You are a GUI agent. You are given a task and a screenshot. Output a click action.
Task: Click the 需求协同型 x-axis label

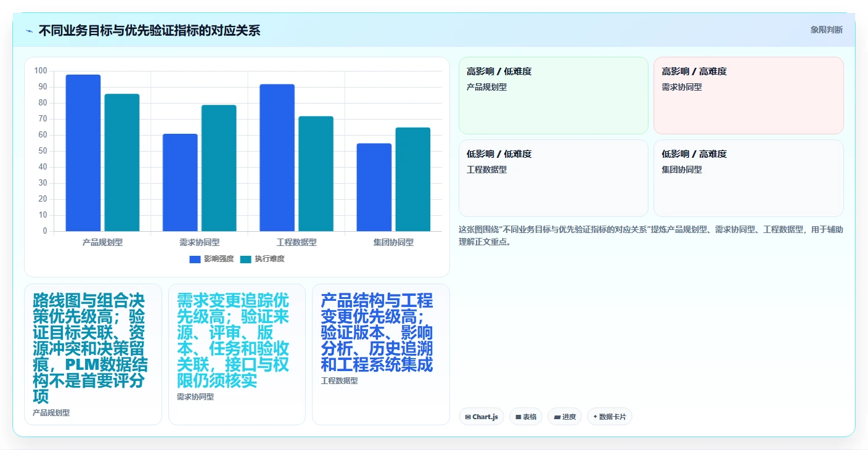click(199, 242)
